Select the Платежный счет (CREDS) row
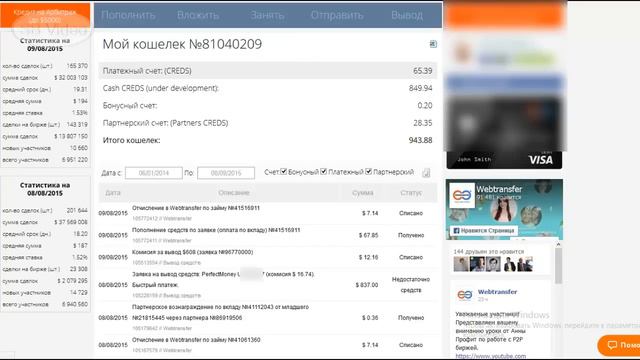This screenshot has width=640, height=360. click(268, 71)
